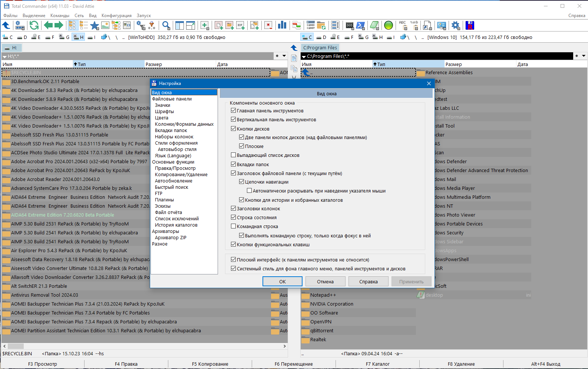Click the green refresh panel icon

(34, 25)
